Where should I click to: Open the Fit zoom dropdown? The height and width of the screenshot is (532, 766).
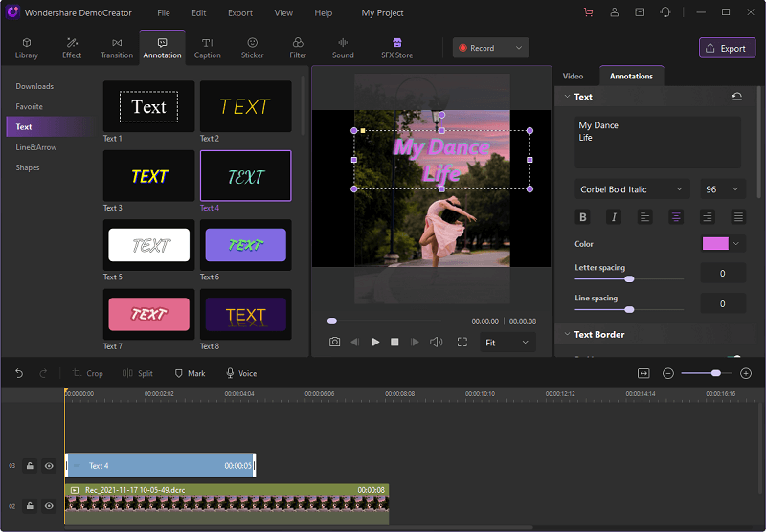point(507,343)
